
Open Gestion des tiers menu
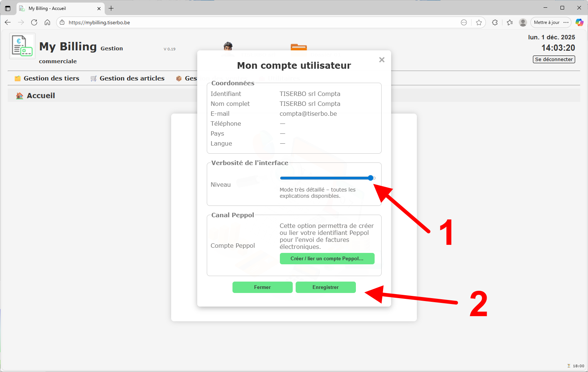point(47,78)
